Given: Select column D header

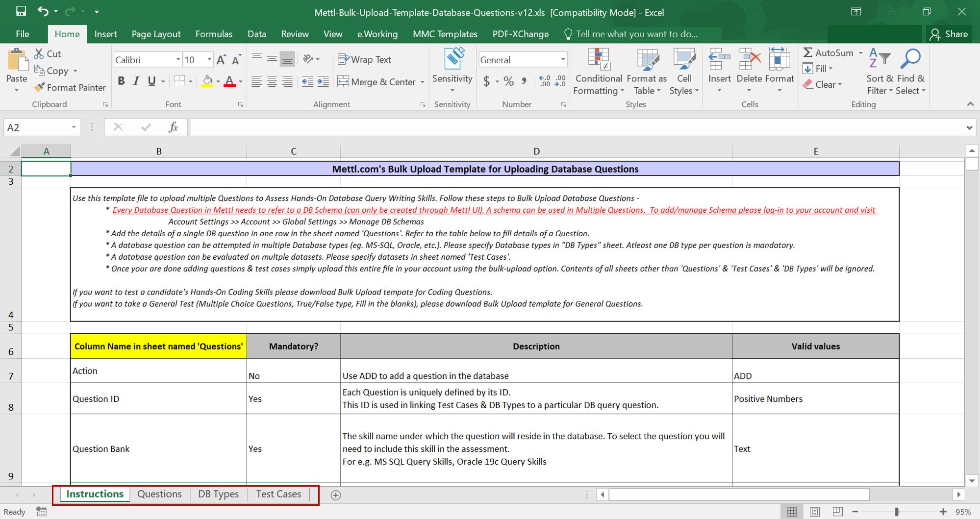Looking at the screenshot, I should [536, 151].
